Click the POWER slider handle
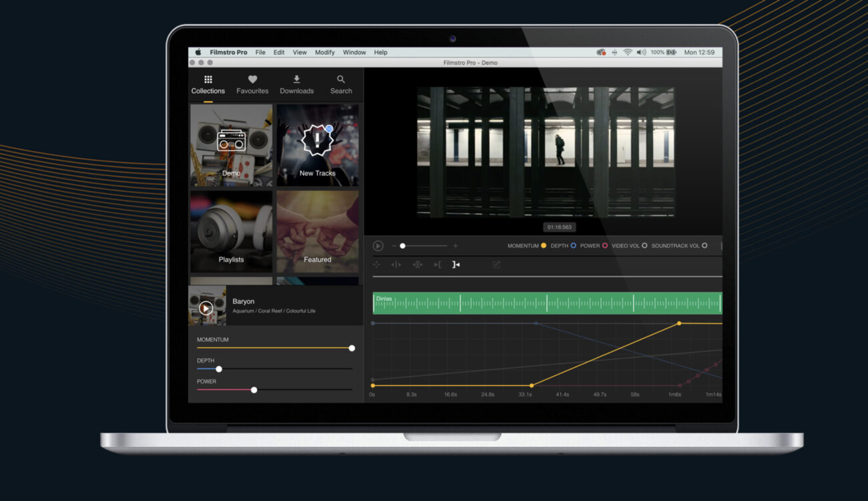This screenshot has height=501, width=868. click(254, 389)
